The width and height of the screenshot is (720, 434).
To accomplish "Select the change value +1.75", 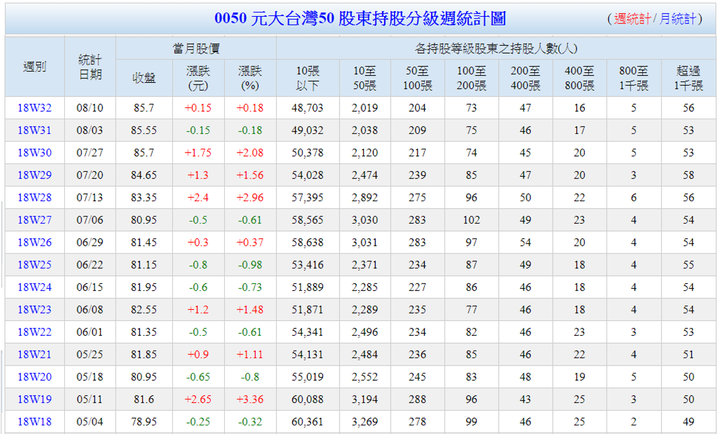I will point(198,152).
